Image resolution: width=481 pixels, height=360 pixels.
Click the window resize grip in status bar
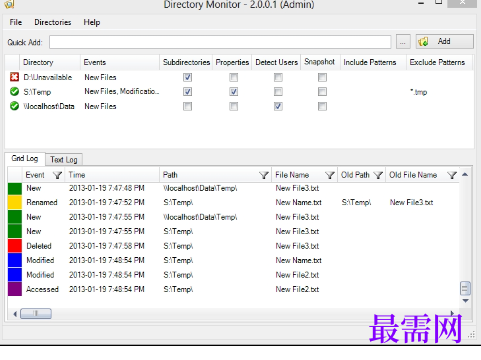tap(471, 335)
